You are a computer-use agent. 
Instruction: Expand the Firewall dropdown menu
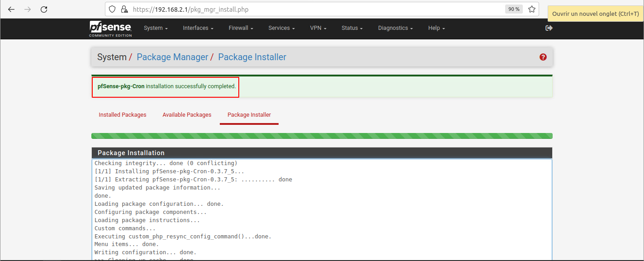point(241,28)
